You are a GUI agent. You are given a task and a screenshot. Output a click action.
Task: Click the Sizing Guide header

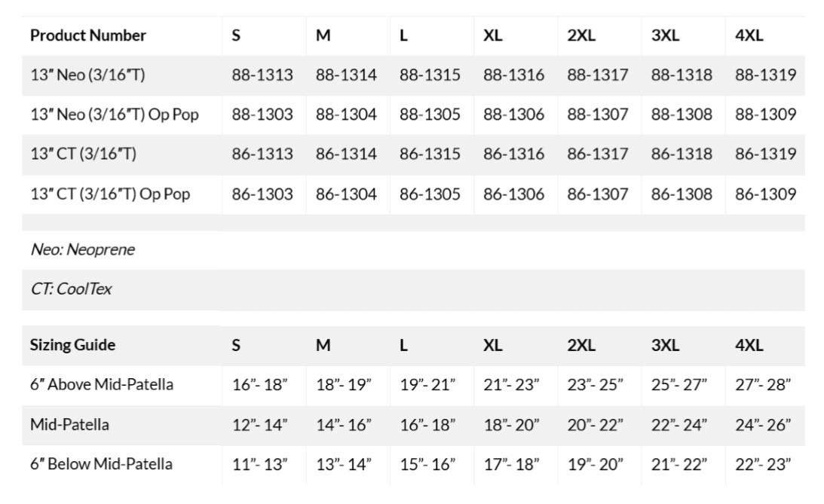(x=72, y=345)
